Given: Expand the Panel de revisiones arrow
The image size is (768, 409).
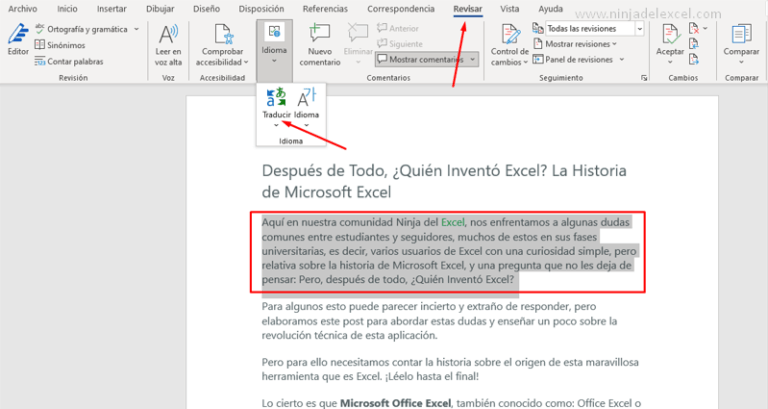Looking at the screenshot, I should [x=622, y=60].
